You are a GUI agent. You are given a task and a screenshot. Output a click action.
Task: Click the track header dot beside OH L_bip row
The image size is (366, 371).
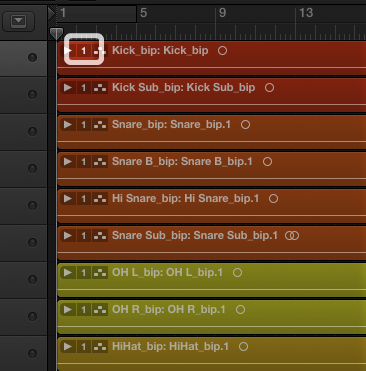click(x=32, y=279)
